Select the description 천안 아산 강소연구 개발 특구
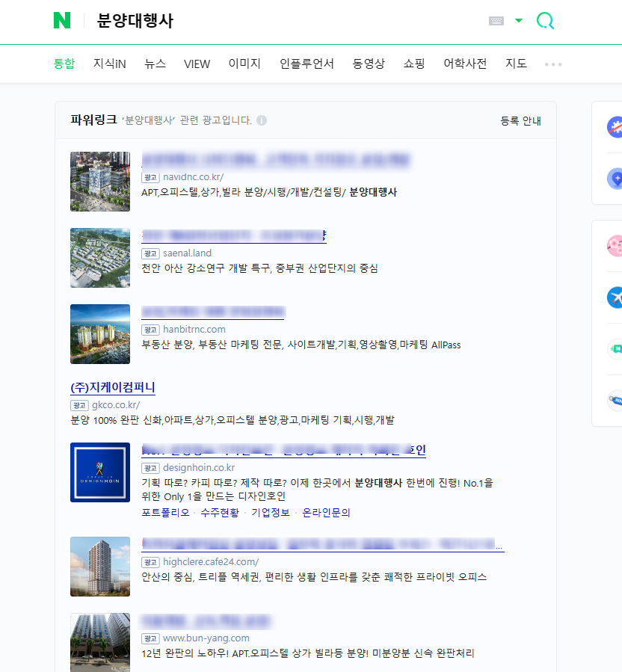The height and width of the screenshot is (672, 622). (206, 268)
